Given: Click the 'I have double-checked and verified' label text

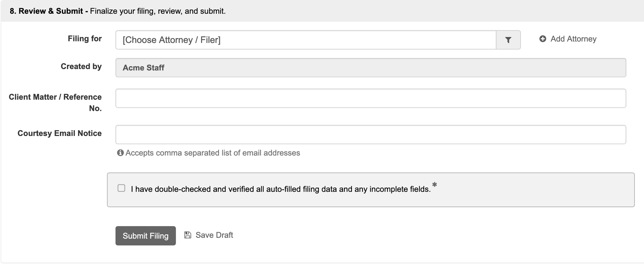Looking at the screenshot, I should coord(281,189).
